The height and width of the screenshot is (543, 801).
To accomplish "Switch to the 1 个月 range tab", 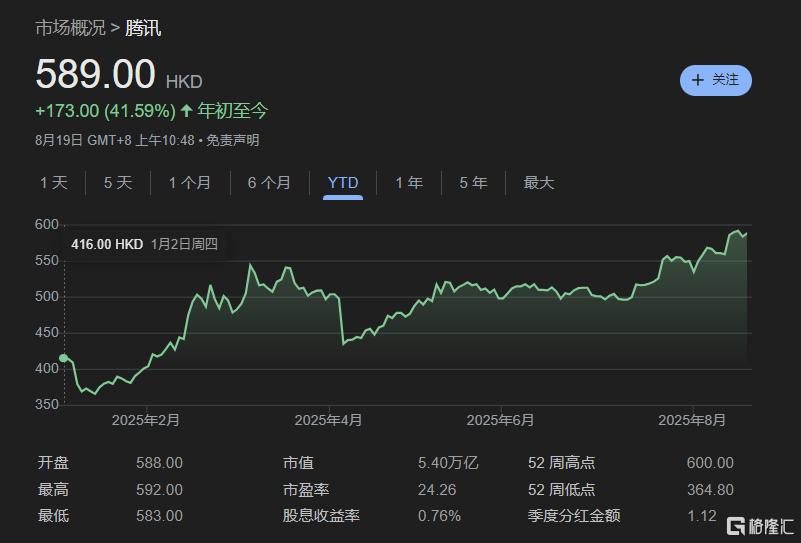I will pyautogui.click(x=190, y=182).
